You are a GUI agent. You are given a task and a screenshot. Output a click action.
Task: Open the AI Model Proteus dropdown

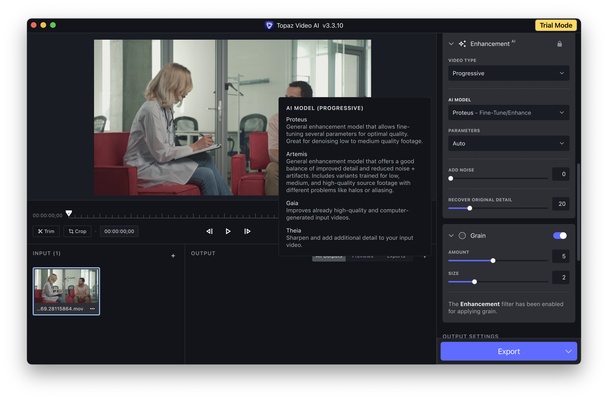point(508,113)
